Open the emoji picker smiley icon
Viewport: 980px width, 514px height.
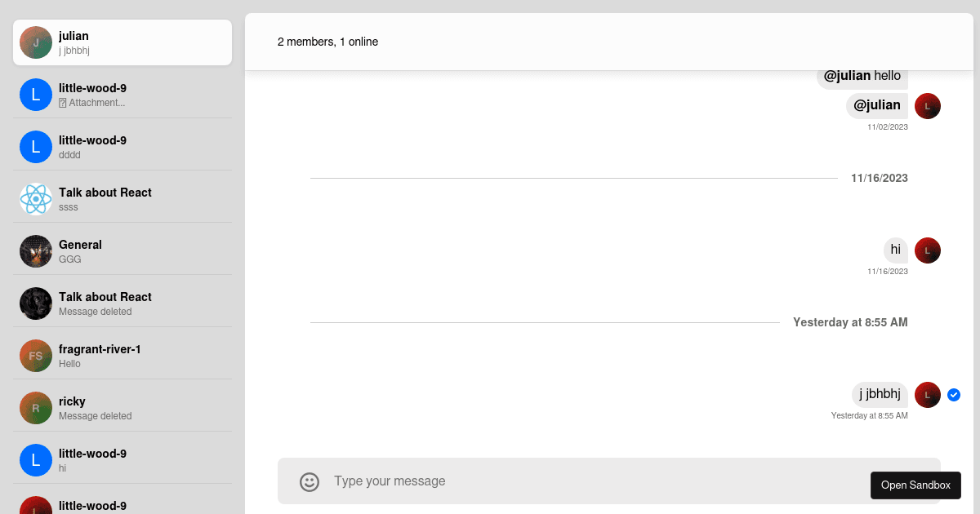click(x=310, y=481)
